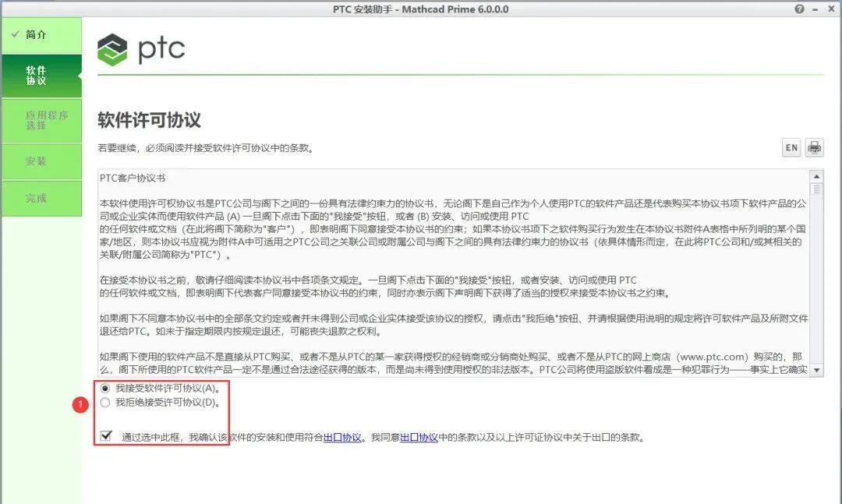Viewport: 842px width, 504px height.
Task: Select the 安装 step
Action: [41, 161]
